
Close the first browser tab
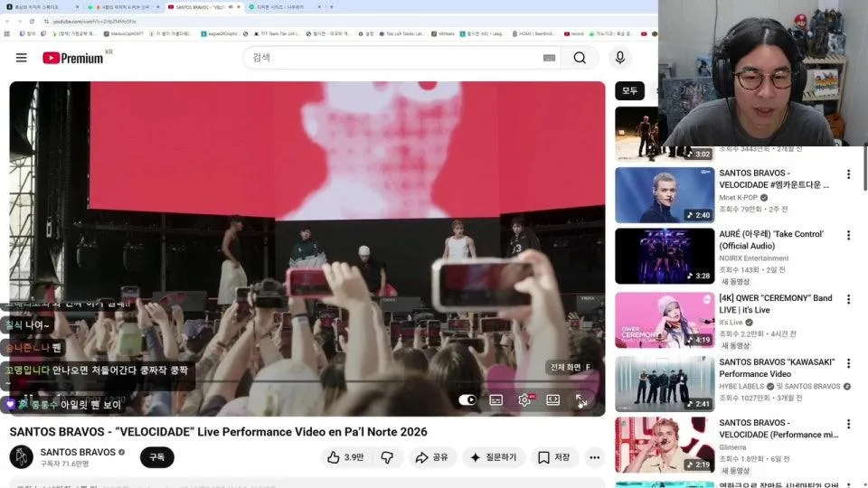(77, 7)
